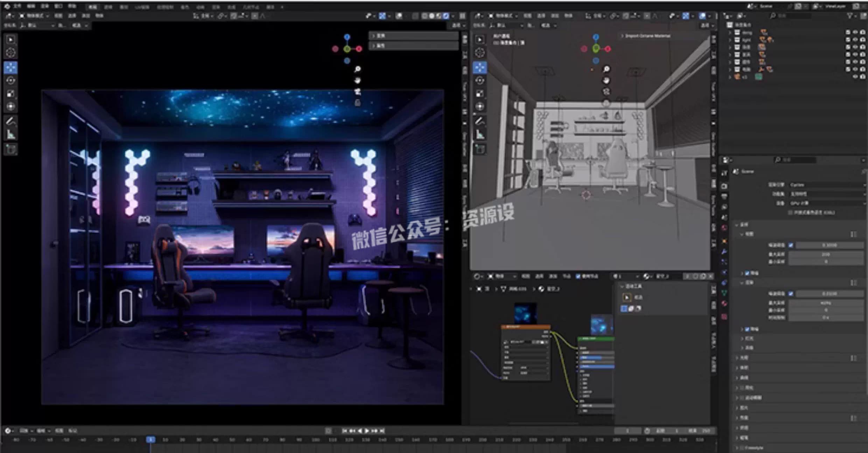Screen dimensions: 868x453
Task: Open outliner filter dropdown
Action: (x=852, y=16)
